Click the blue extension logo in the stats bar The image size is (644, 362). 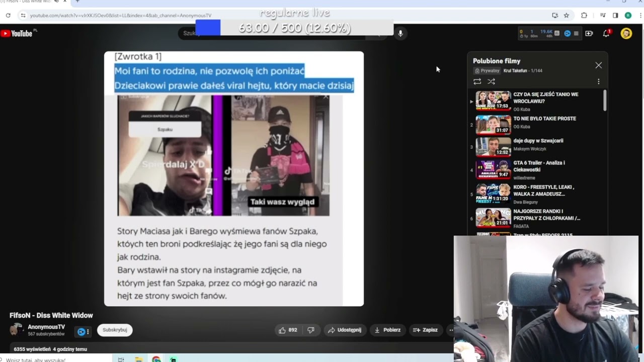click(x=568, y=34)
